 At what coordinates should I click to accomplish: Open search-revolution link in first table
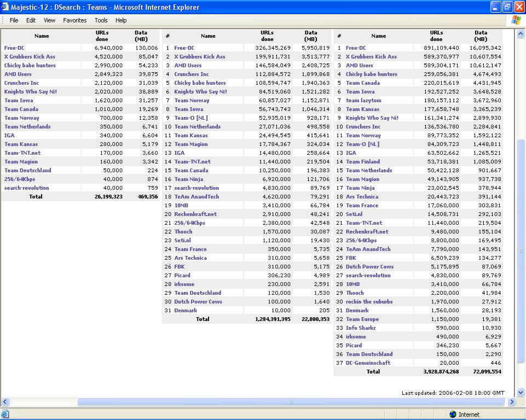[26, 188]
